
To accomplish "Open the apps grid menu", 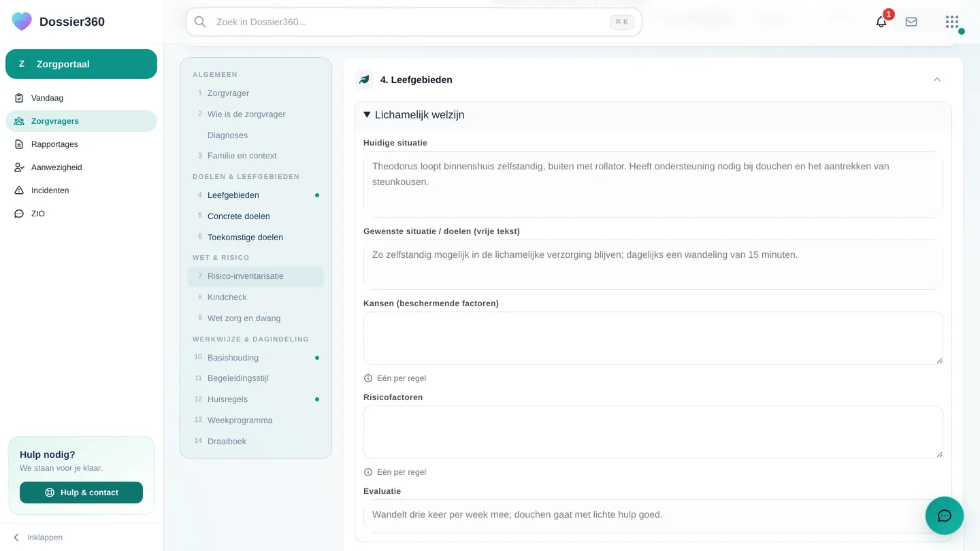I will pyautogui.click(x=952, y=22).
